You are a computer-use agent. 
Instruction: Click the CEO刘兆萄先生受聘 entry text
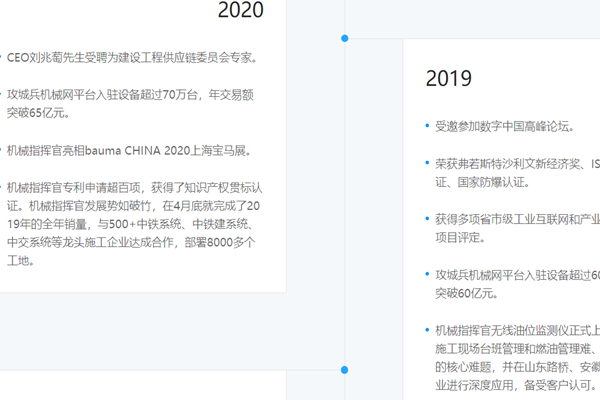(x=132, y=58)
